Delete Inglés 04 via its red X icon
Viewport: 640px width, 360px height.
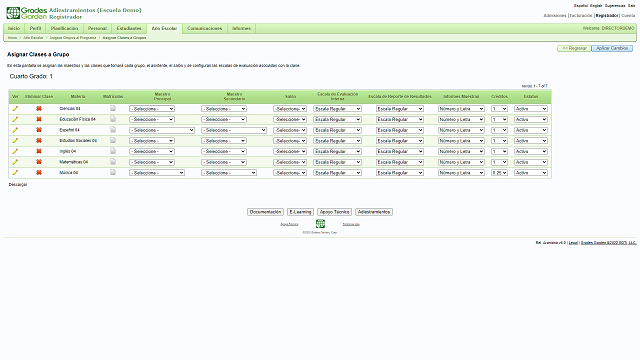pyautogui.click(x=39, y=151)
